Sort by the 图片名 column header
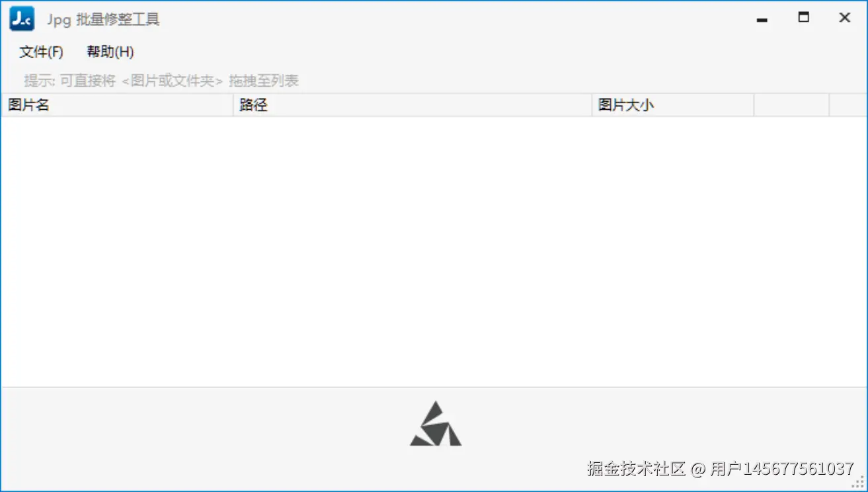 pyautogui.click(x=118, y=105)
